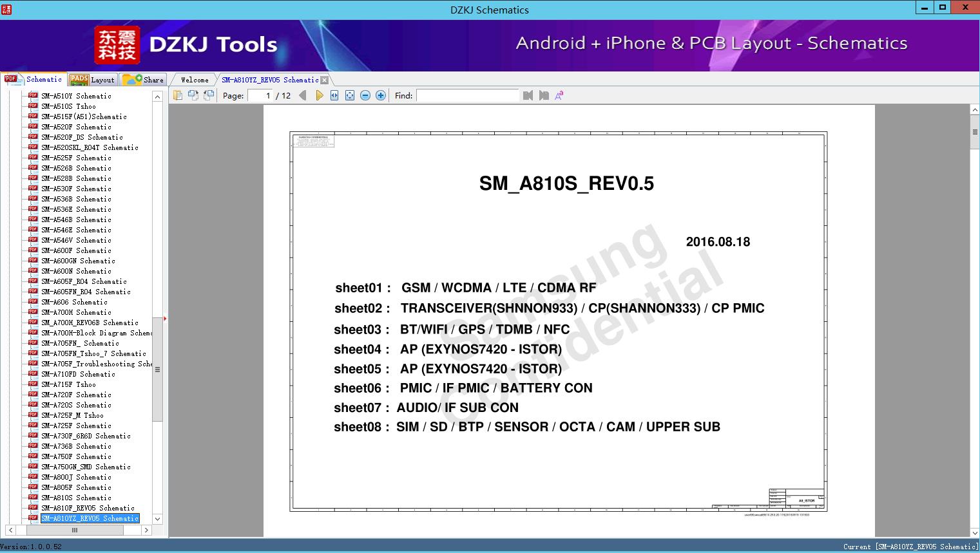Open SM-A805F Schematic in the tree
980x553 pixels.
click(x=76, y=487)
